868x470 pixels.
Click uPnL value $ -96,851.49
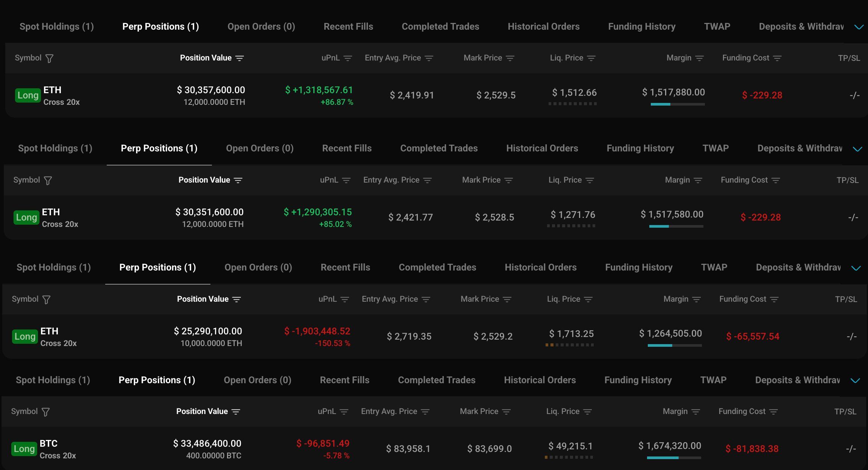(x=323, y=444)
